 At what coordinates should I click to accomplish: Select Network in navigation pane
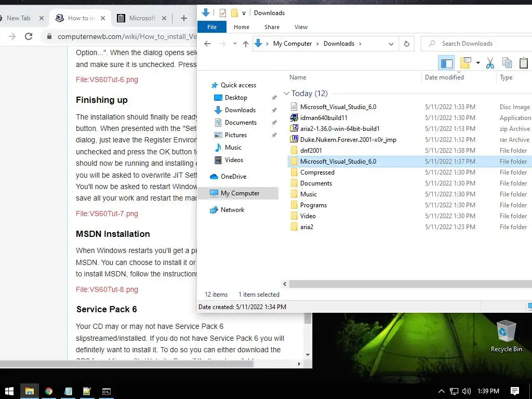(x=232, y=210)
